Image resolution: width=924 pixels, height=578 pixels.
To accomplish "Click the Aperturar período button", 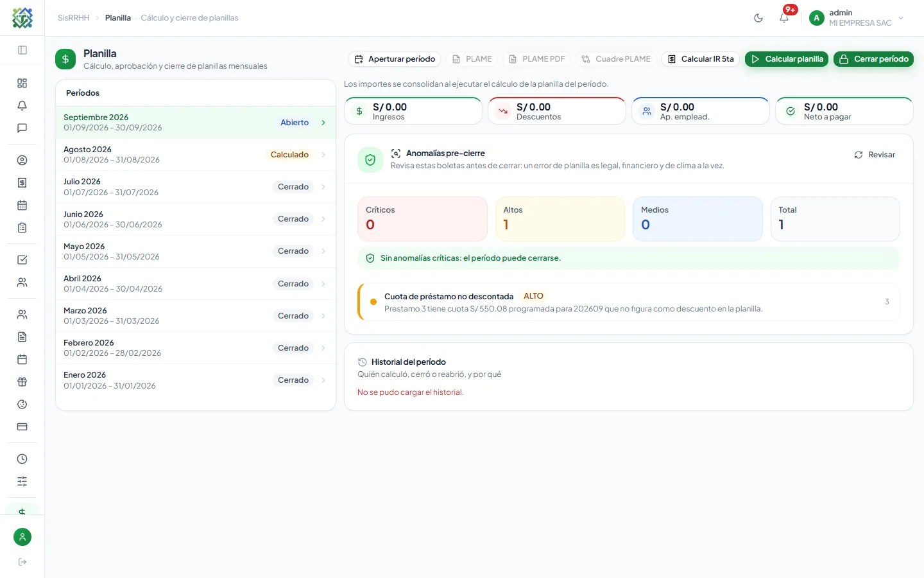I will (395, 59).
